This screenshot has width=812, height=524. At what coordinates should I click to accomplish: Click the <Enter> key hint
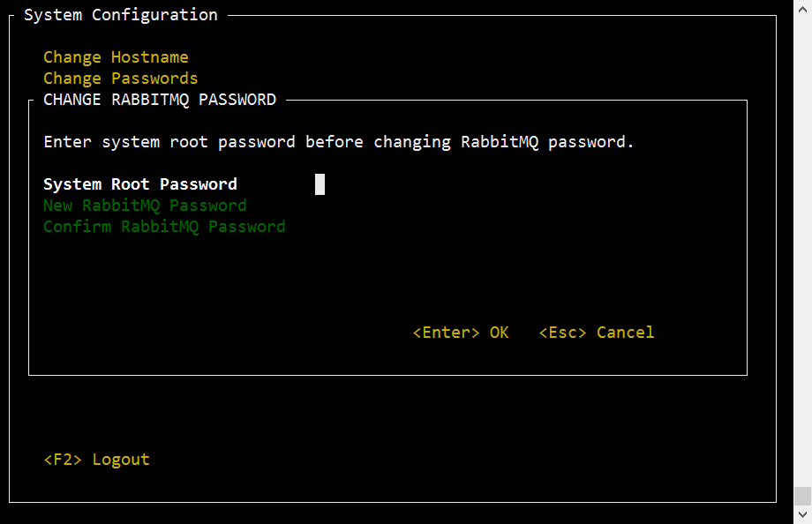446,333
